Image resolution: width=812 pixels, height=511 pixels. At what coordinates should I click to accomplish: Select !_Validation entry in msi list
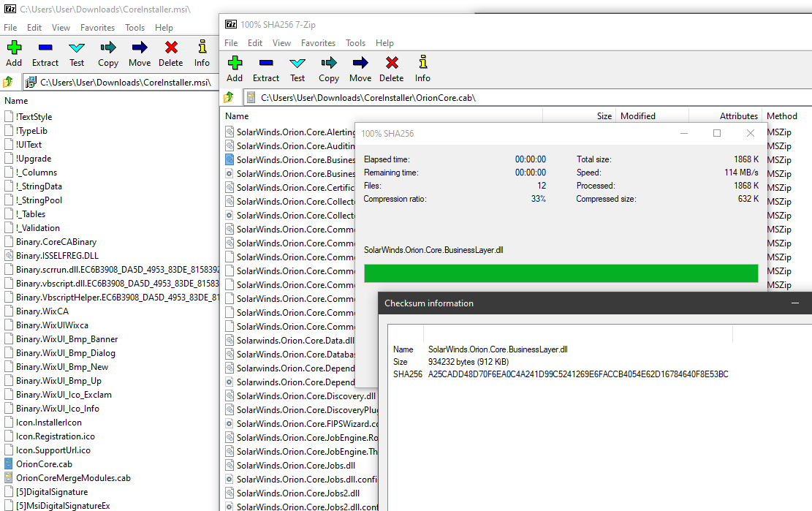coord(37,228)
